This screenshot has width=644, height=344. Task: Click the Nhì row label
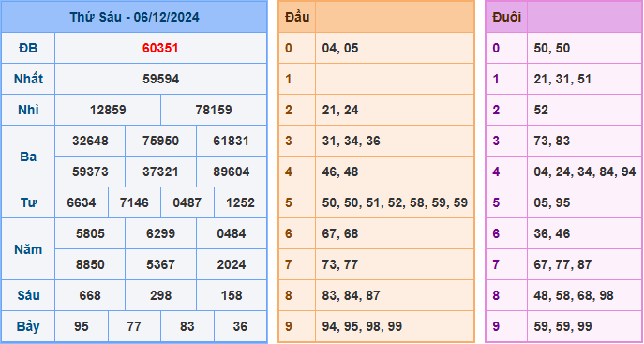click(28, 110)
